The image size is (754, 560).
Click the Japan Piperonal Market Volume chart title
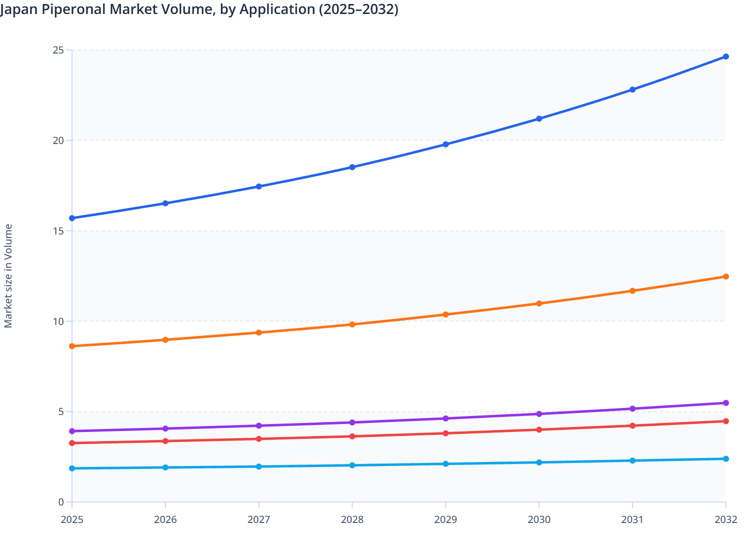199,9
